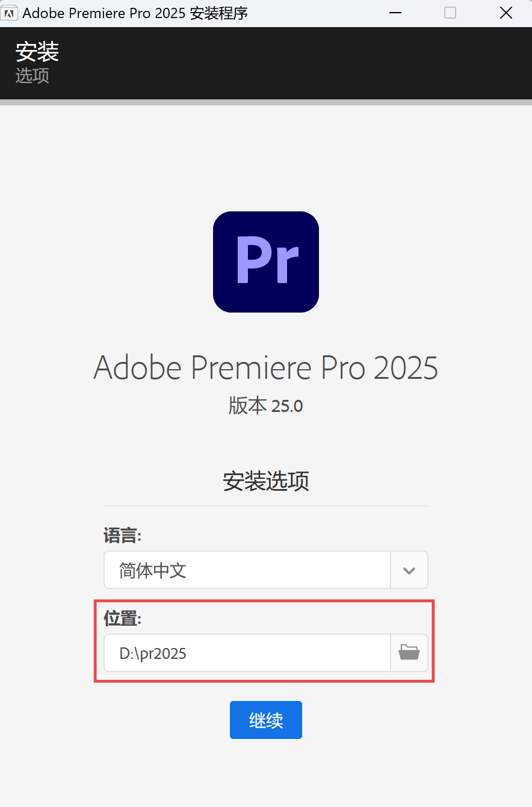The width and height of the screenshot is (532, 807).
Task: Click the D:\pr2025 install location input
Action: pos(247,652)
